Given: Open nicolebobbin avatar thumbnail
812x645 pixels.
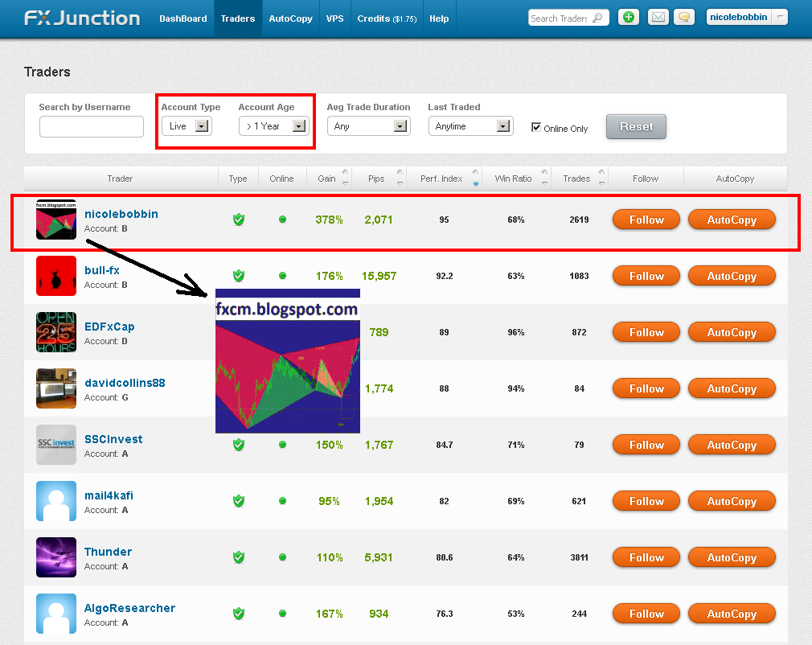Looking at the screenshot, I should click(56, 220).
